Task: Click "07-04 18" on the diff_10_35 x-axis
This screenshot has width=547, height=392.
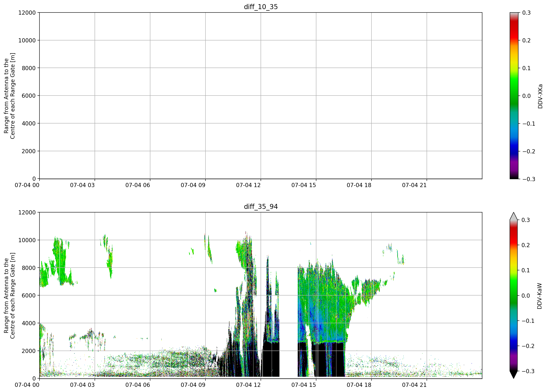Action: point(359,185)
